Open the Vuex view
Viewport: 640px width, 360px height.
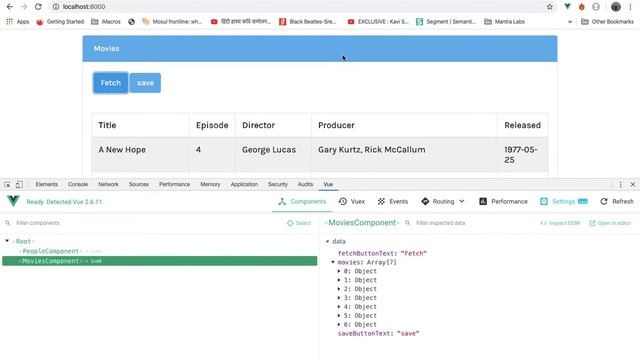pos(352,202)
